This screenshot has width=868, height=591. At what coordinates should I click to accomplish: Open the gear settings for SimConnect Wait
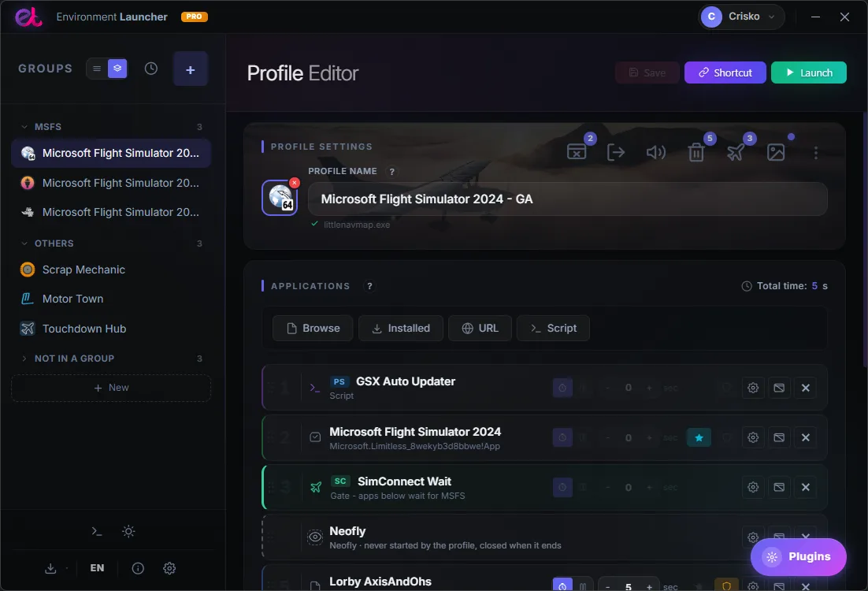tap(753, 488)
